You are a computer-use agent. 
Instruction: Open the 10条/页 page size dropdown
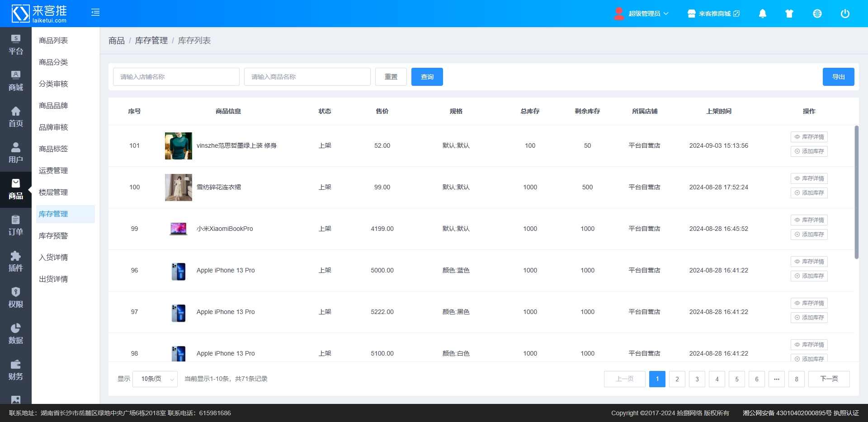click(x=155, y=379)
